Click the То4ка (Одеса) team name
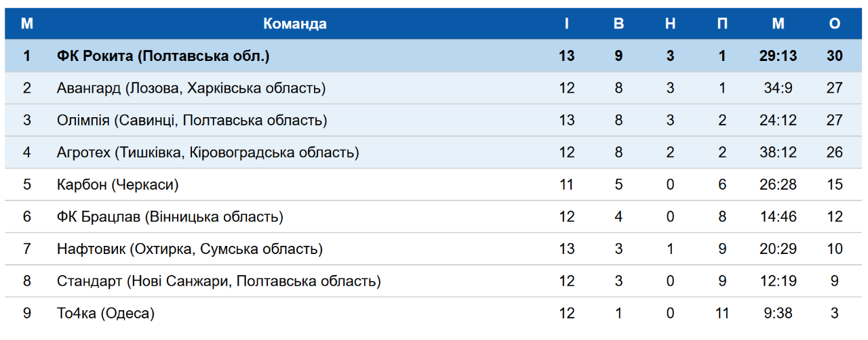The image size is (868, 340). click(106, 314)
